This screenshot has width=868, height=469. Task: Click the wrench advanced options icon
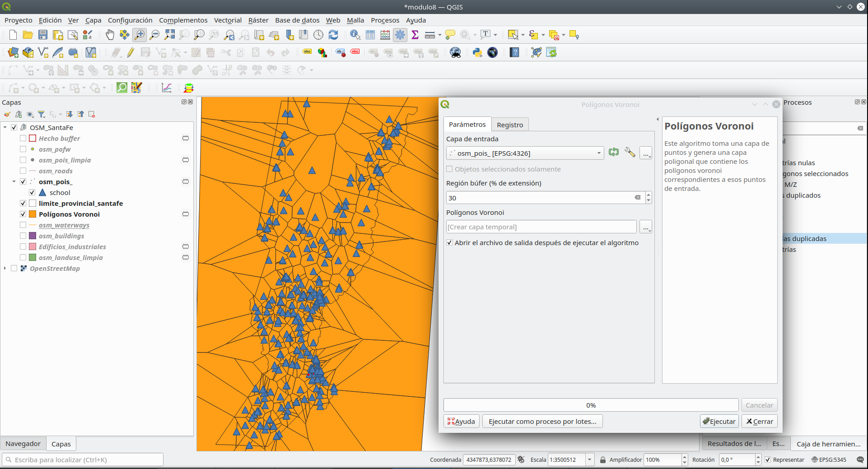tap(630, 153)
